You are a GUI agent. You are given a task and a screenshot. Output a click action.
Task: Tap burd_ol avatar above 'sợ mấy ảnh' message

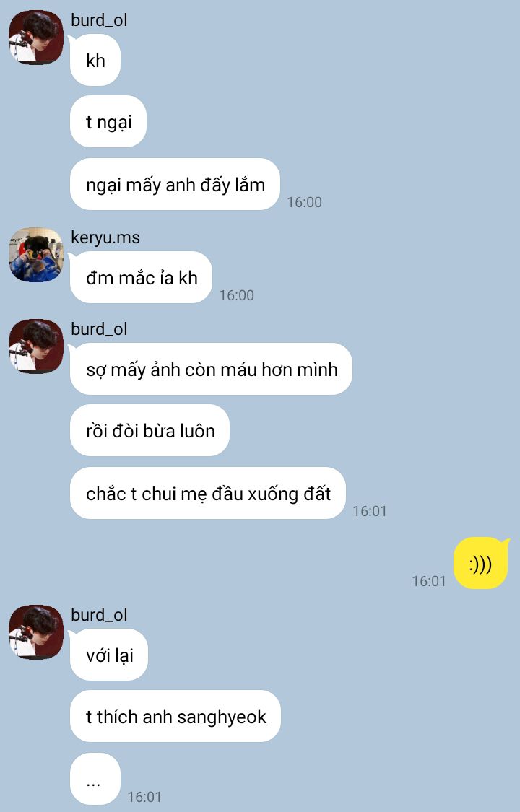tap(35, 346)
